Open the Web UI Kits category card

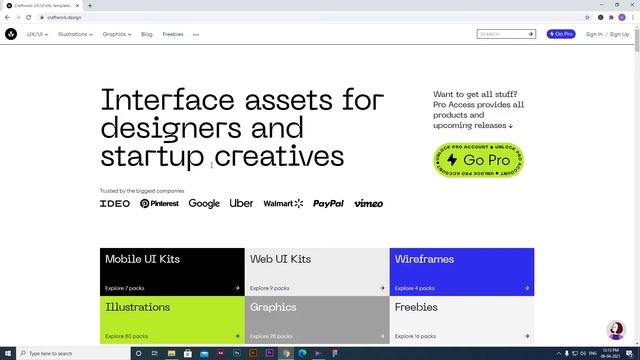[317, 272]
